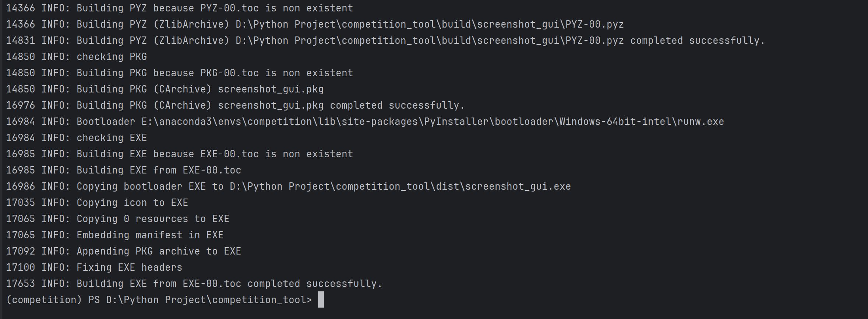Click the 17653 timestamp
Viewport: 868px width, 319px height.
[20, 284]
